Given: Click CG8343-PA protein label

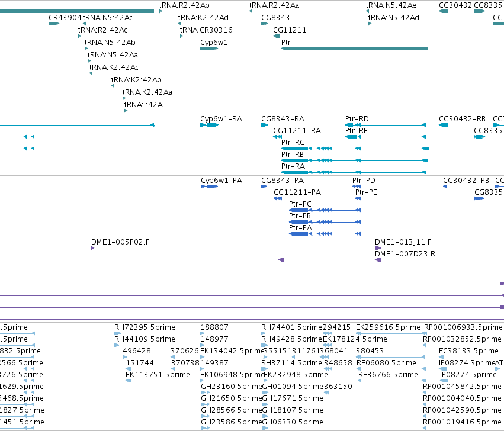Looking at the screenshot, I should [x=283, y=181].
